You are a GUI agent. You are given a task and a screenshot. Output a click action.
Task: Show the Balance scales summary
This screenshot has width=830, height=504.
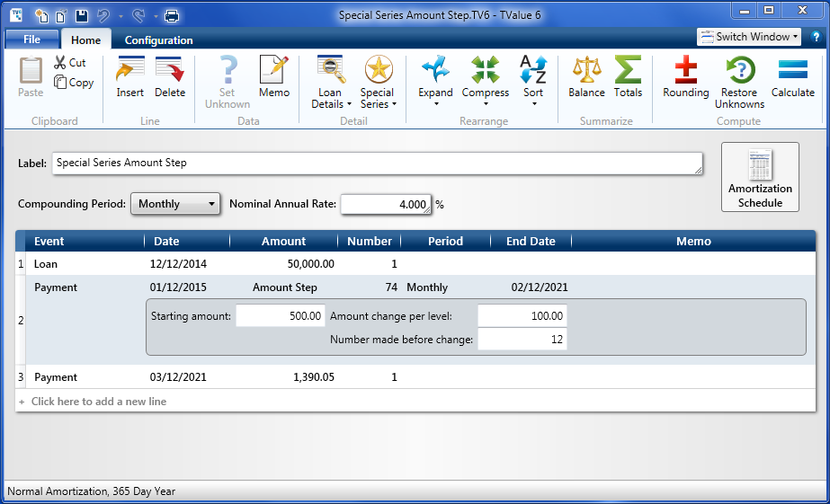(586, 77)
